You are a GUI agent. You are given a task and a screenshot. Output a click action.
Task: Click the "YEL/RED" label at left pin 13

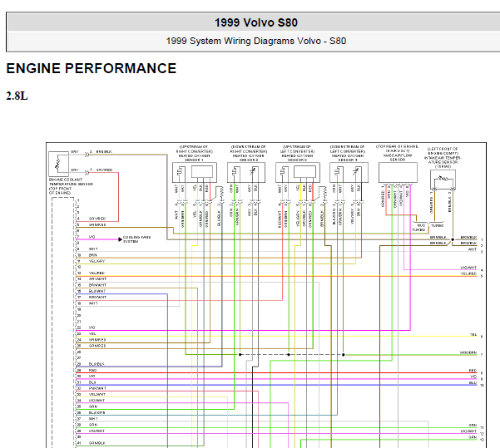(97, 273)
